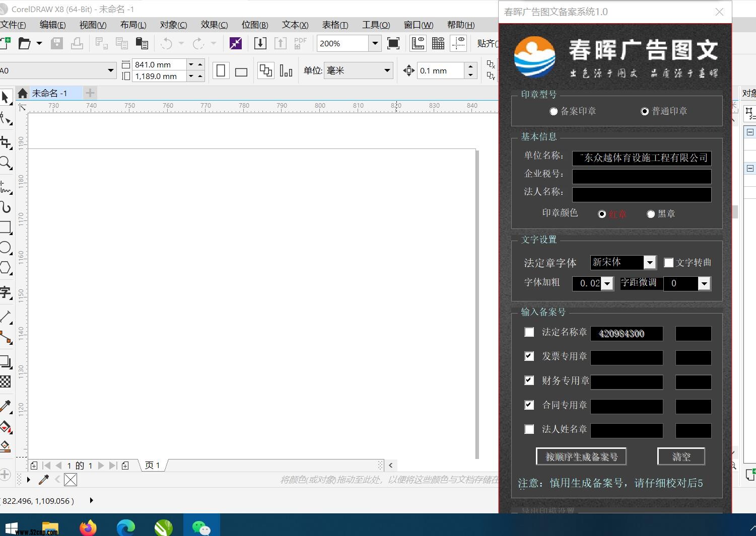Open the page height 1,189.0 mm dropdown
The width and height of the screenshot is (756, 536).
click(191, 76)
